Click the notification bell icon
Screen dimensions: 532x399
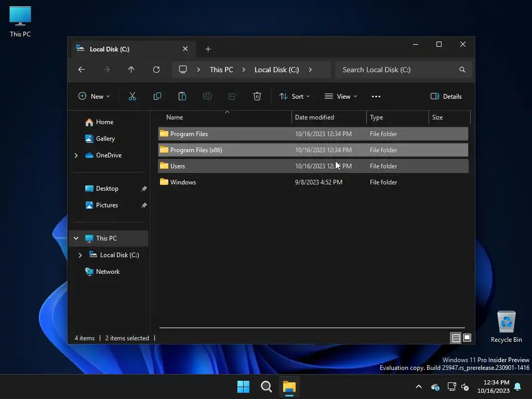517,387
